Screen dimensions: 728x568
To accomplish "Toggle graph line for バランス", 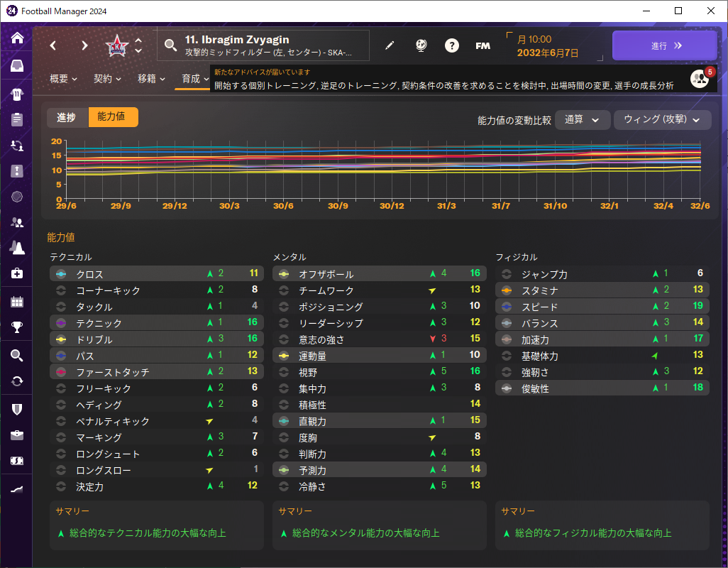I will (x=507, y=323).
